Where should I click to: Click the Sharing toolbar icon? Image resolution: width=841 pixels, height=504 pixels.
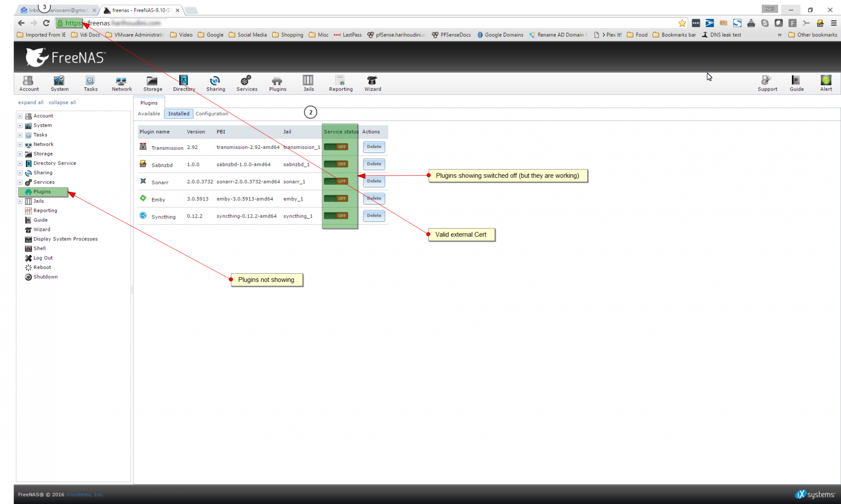216,83
